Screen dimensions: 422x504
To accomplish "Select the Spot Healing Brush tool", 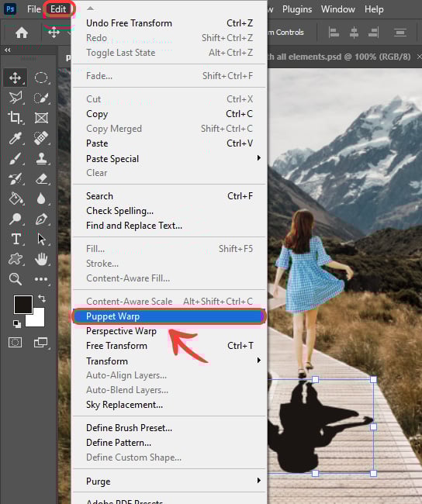I will coord(41,138).
